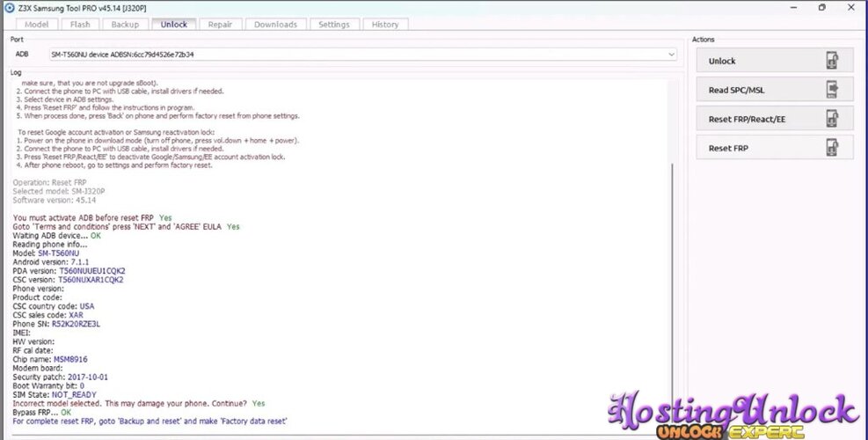Minimize the Z3X Samsung Tool window
The image size is (868, 440).
click(x=794, y=8)
